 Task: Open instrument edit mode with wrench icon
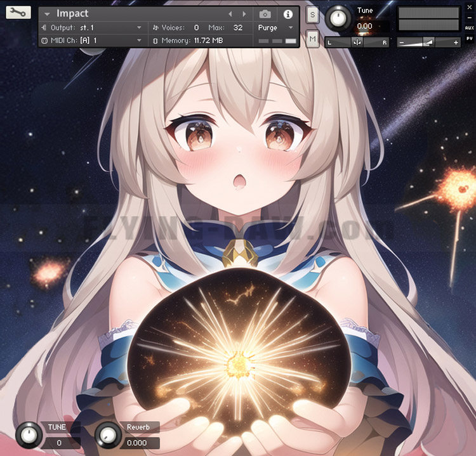tap(18, 13)
